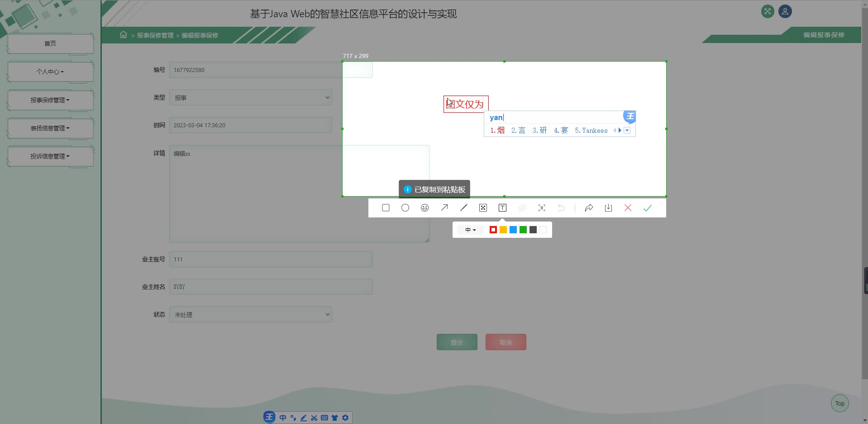Toggle punctuation mode in the IME bar

[x=293, y=418]
